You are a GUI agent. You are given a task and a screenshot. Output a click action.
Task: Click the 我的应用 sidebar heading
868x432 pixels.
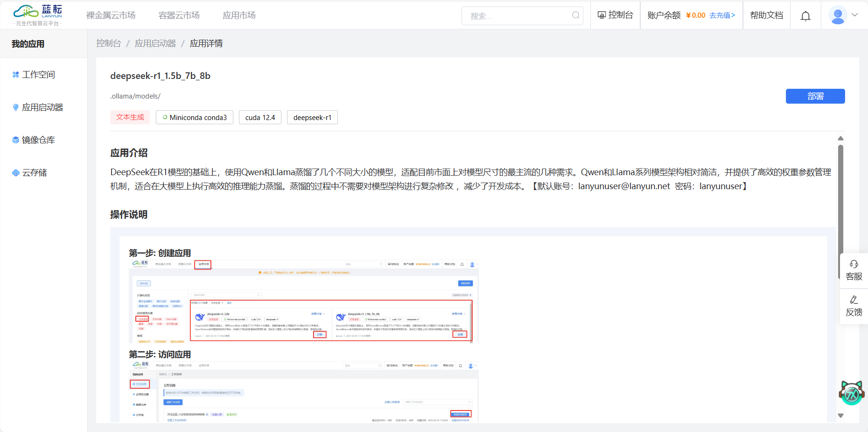pyautogui.click(x=28, y=44)
